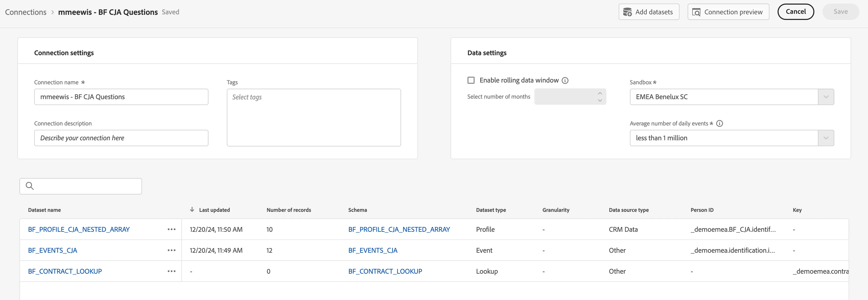This screenshot has height=300, width=868.
Task: Click the Granularity column header
Action: tap(556, 210)
